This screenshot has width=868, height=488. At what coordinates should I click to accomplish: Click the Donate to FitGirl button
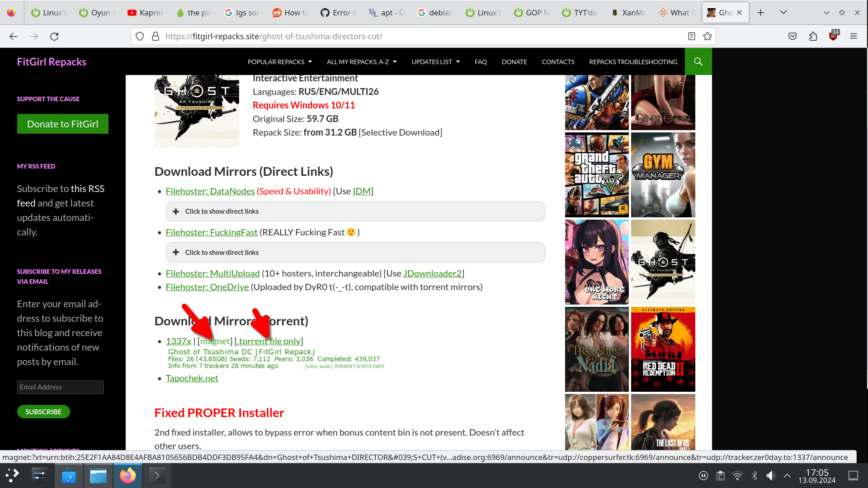[63, 124]
